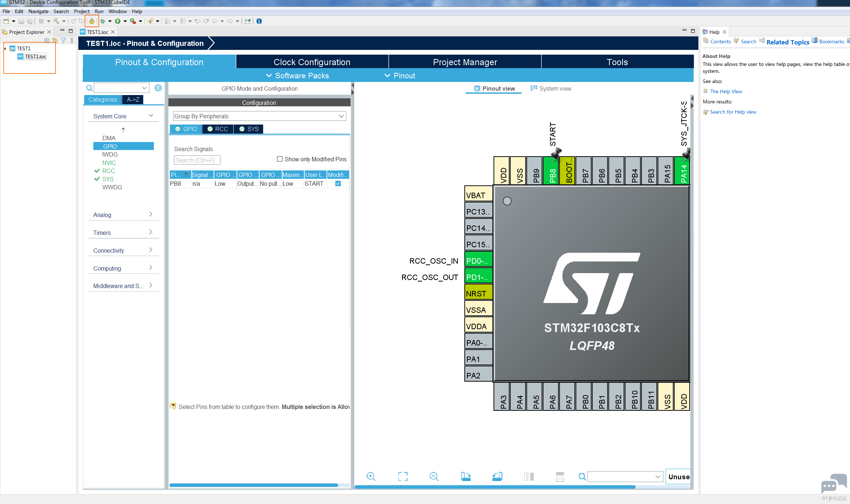Open the Software Packs dropdown
The width and height of the screenshot is (850, 504).
pyautogui.click(x=297, y=76)
